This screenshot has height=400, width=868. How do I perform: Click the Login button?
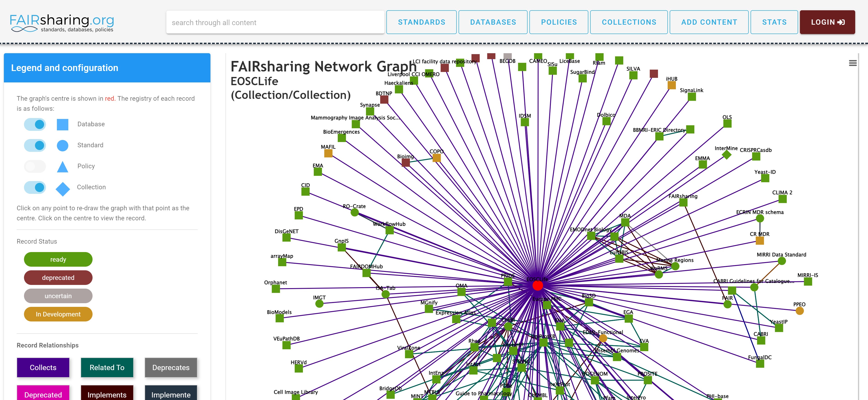(827, 22)
